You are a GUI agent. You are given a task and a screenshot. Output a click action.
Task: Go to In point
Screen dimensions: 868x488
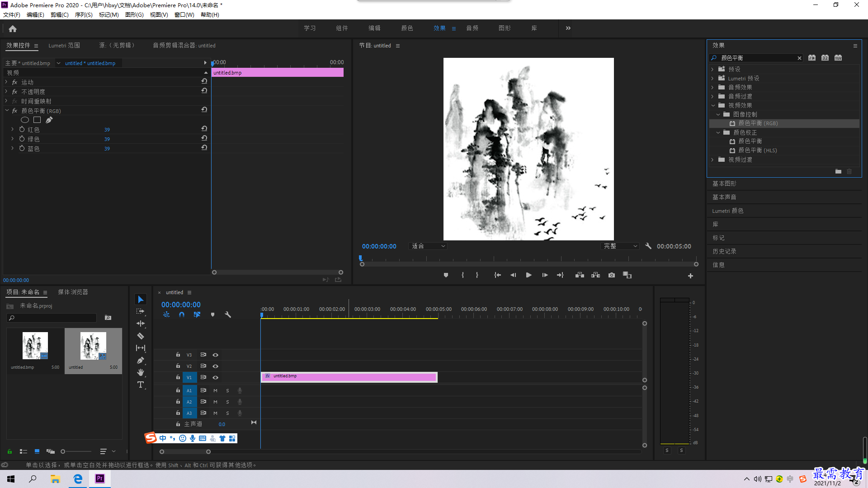497,275
